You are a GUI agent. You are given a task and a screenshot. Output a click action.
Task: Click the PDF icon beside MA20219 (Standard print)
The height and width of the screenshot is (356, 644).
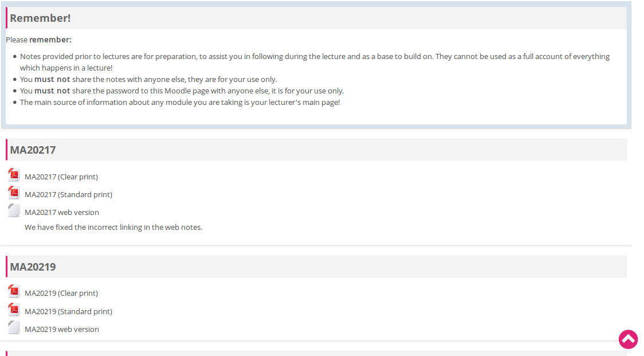[14, 310]
